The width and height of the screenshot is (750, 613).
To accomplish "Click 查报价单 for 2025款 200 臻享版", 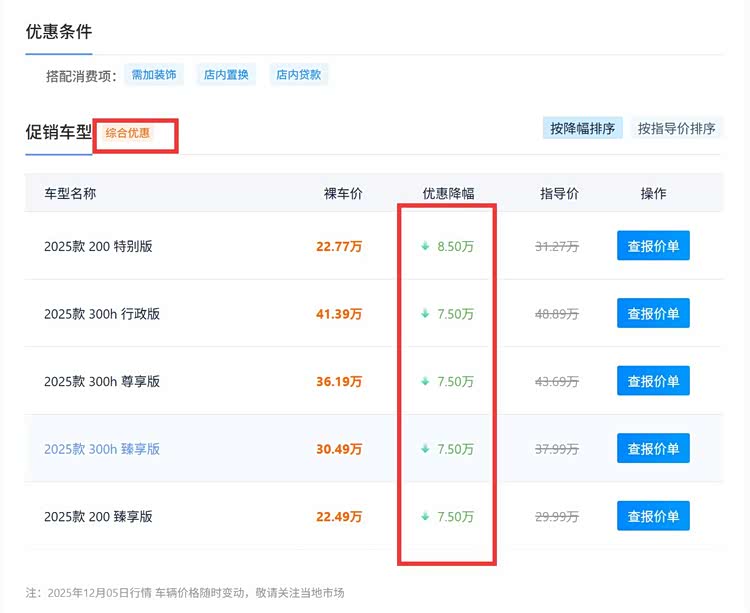I will click(653, 517).
